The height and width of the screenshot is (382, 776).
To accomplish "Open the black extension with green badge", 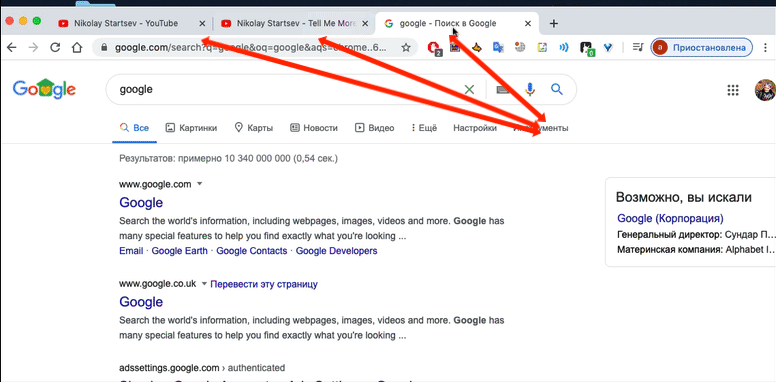I will click(x=586, y=48).
